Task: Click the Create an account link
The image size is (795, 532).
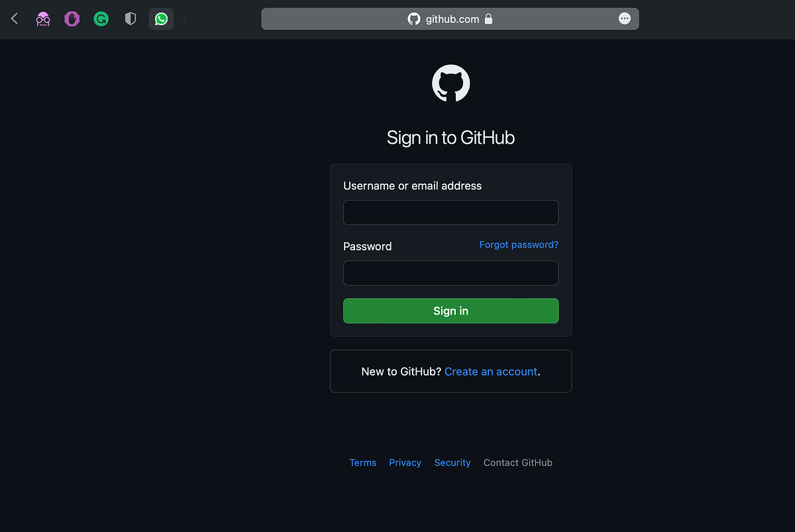Action: [x=490, y=372]
